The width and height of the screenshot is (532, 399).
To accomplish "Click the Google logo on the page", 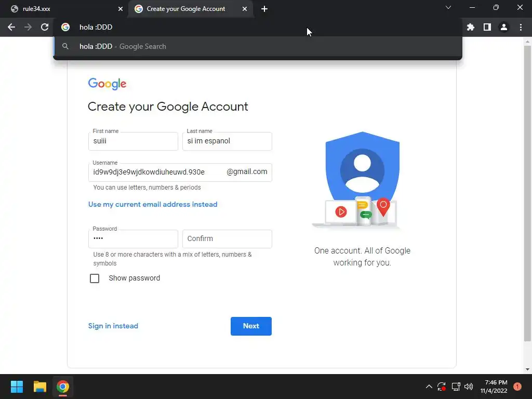I will (107, 84).
